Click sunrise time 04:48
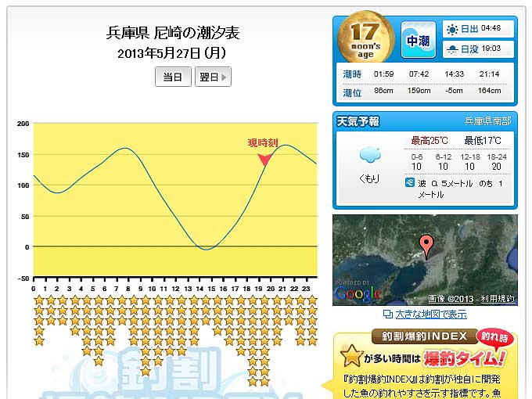The height and width of the screenshot is (399, 532). [x=491, y=28]
